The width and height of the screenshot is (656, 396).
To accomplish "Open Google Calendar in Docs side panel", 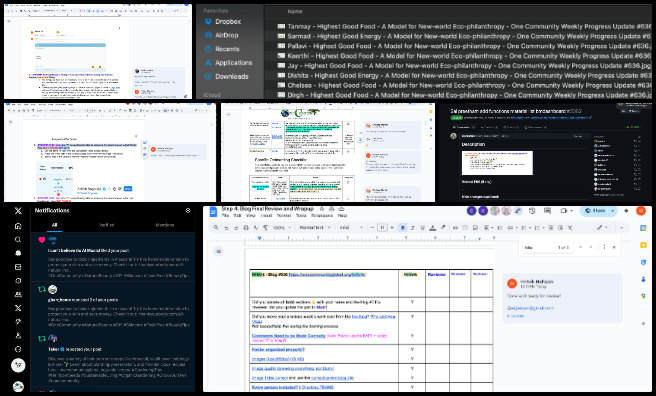I will pyautogui.click(x=643, y=228).
